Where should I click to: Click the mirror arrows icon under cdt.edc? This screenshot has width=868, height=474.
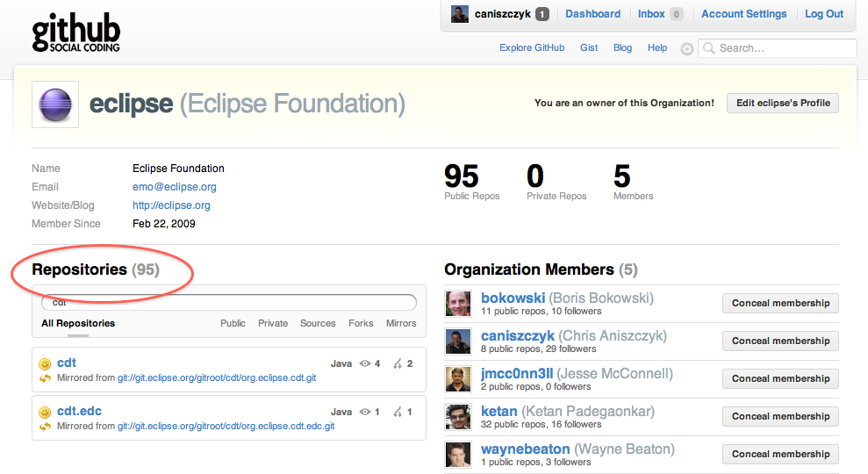45,427
